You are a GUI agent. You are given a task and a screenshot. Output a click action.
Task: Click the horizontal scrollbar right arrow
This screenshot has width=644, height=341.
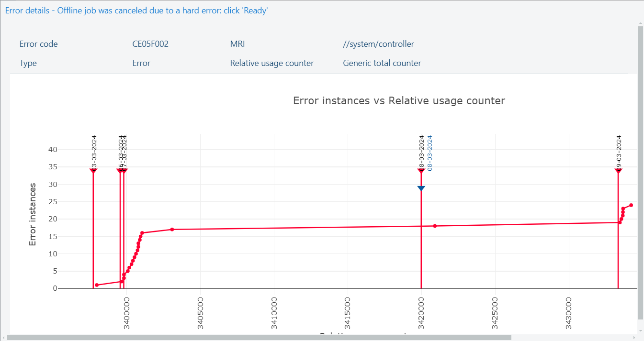tap(634, 338)
